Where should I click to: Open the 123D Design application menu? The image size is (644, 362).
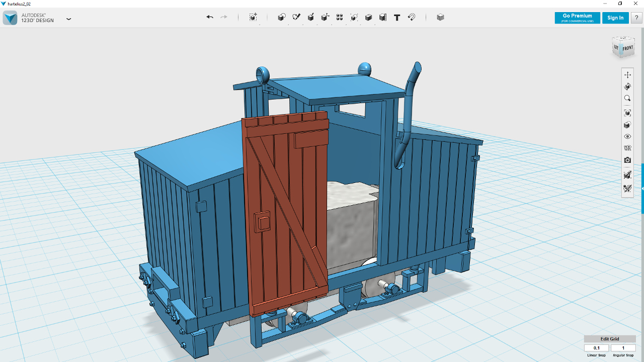tap(69, 19)
